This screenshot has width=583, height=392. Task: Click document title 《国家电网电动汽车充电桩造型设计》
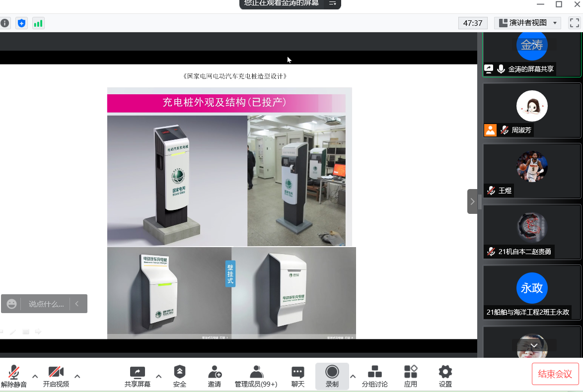235,76
